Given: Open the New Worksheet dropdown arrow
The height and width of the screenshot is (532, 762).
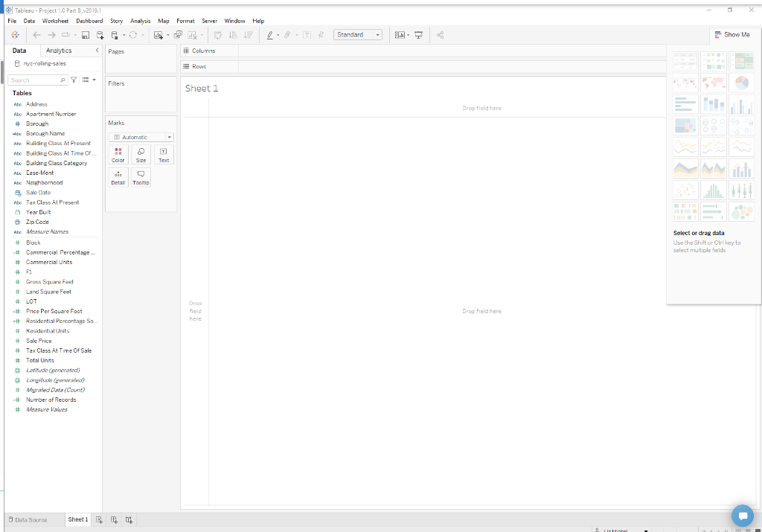Looking at the screenshot, I should [x=167, y=35].
